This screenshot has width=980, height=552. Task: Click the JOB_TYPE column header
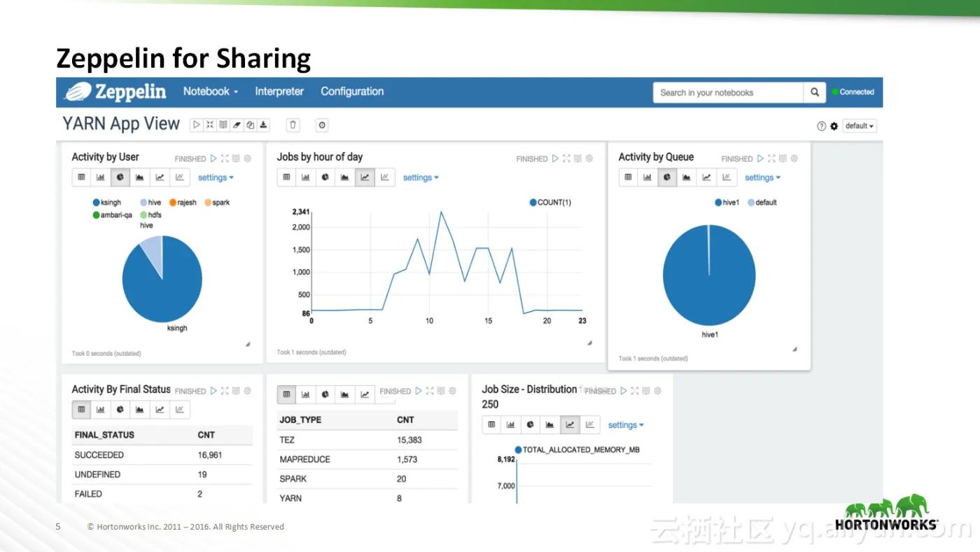tap(300, 420)
